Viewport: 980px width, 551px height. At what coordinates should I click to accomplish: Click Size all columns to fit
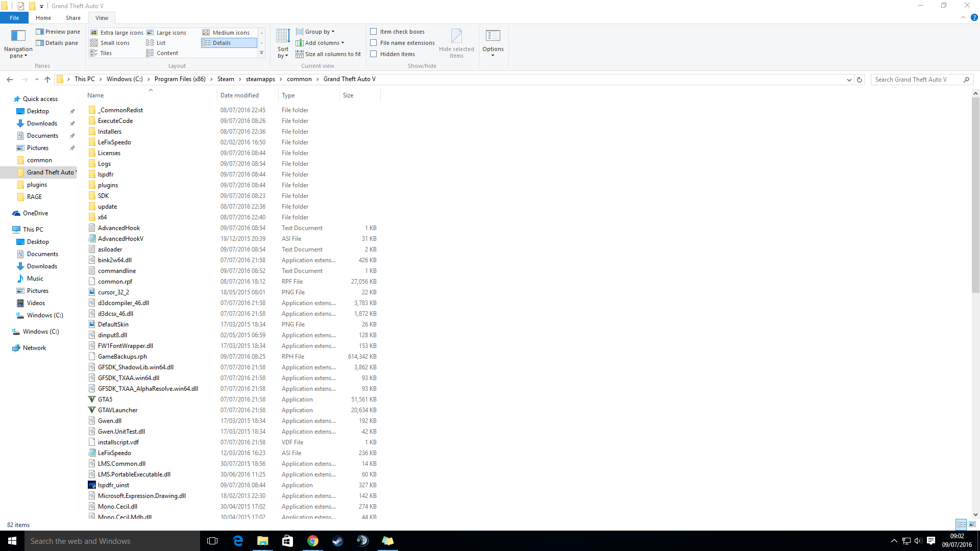[332, 54]
